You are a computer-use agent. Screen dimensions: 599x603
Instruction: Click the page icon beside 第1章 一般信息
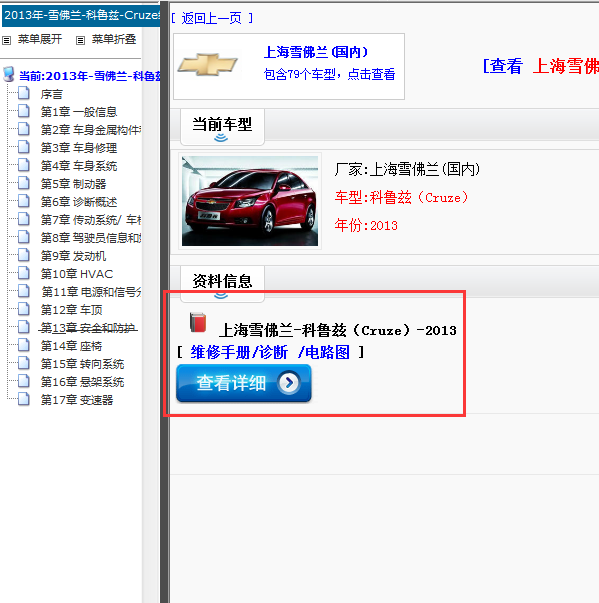point(24,111)
